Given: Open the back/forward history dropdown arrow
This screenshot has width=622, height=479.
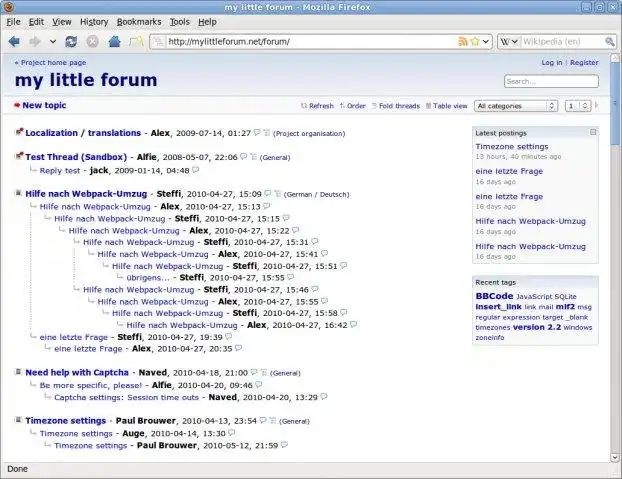Looking at the screenshot, I should pos(53,41).
